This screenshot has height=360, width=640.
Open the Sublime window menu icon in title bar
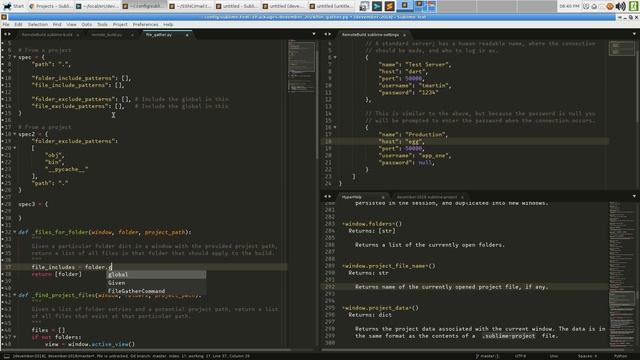(4, 17)
